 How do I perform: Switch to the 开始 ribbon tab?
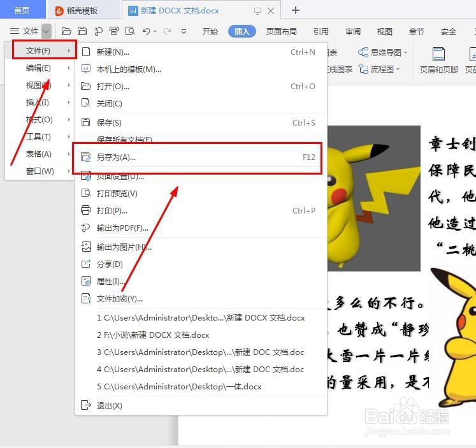pos(210,31)
